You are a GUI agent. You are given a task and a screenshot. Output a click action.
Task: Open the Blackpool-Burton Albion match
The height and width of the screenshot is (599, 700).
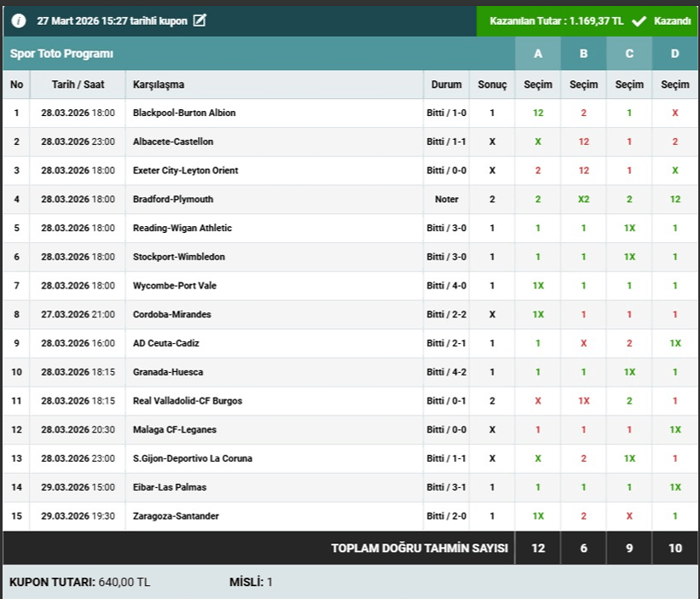tap(184, 113)
